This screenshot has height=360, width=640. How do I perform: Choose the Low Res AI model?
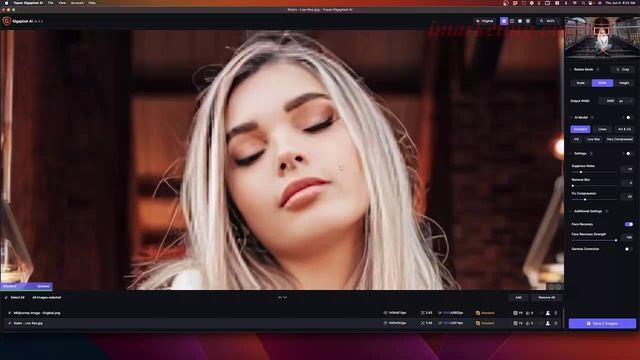(x=593, y=139)
